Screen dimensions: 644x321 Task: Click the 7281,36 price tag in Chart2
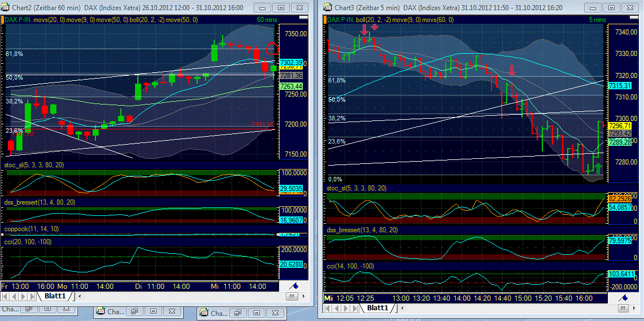(291, 76)
